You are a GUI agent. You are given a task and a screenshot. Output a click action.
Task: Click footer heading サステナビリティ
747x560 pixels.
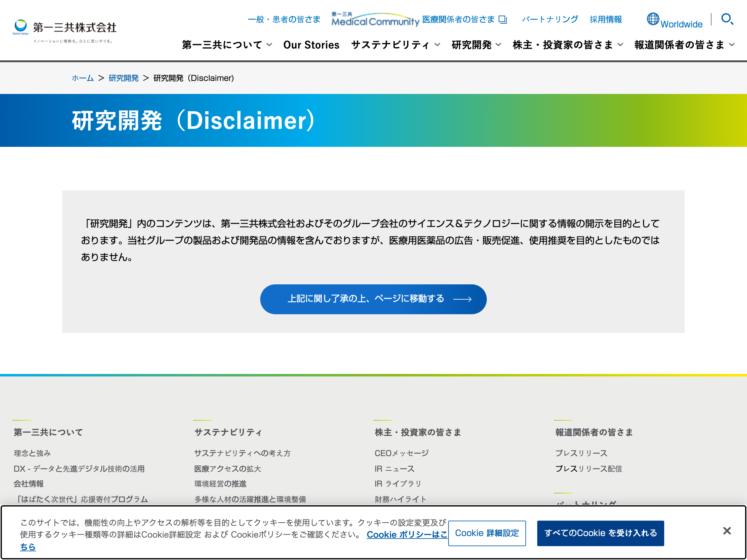point(228,432)
